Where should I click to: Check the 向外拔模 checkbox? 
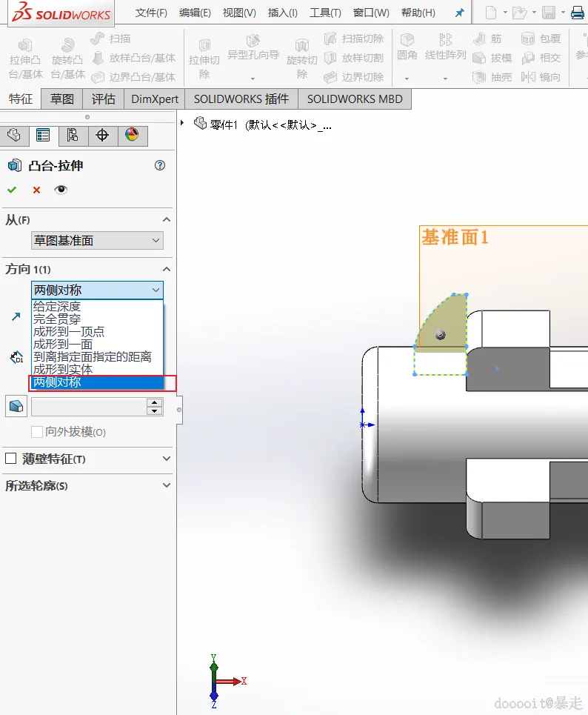[37, 431]
